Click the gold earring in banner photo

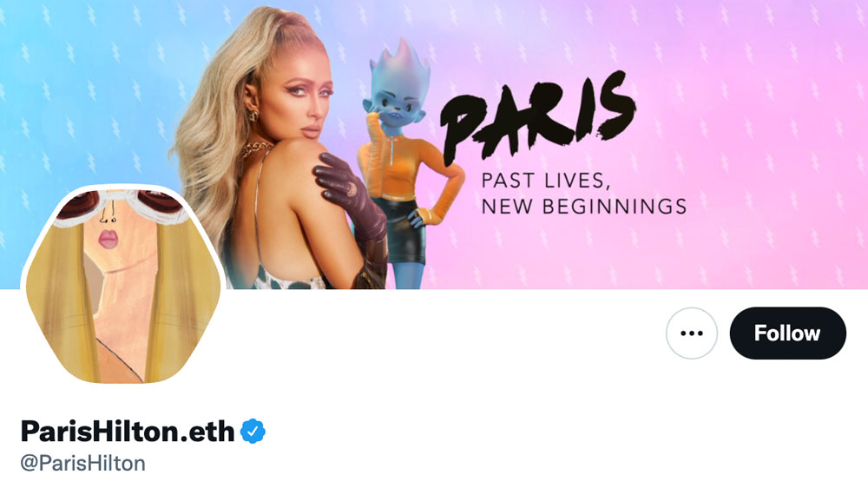point(253,115)
